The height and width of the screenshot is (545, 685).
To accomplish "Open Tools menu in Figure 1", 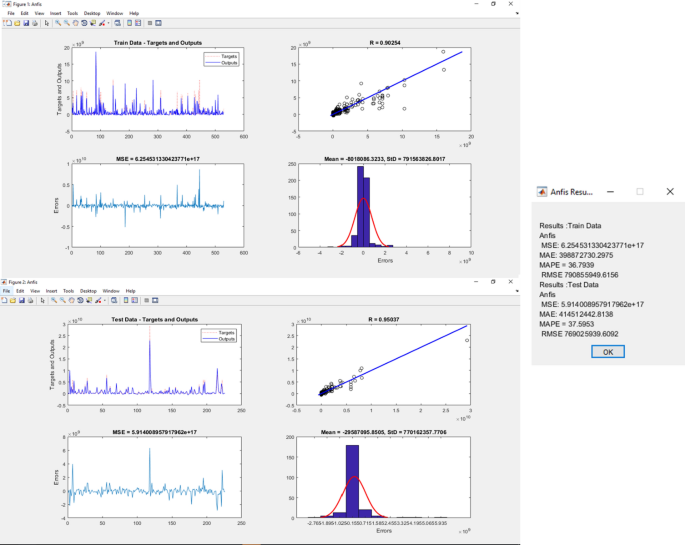I will click(73, 14).
